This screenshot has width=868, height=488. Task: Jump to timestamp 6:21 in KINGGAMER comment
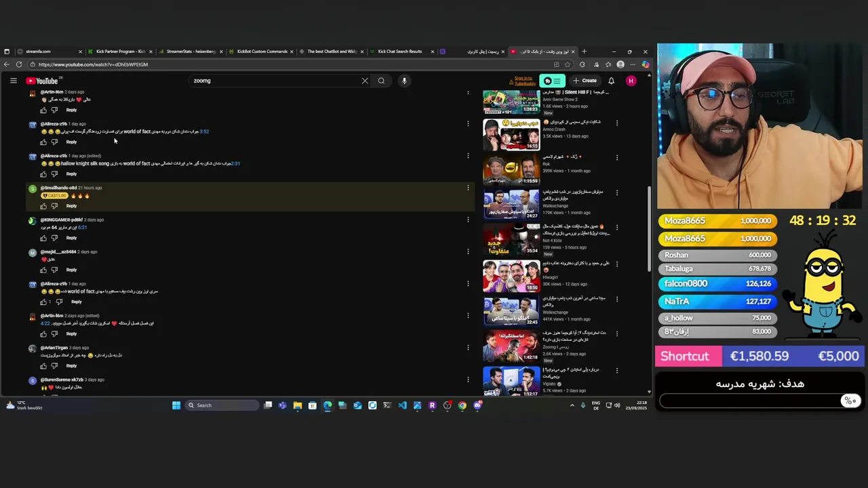83,227
